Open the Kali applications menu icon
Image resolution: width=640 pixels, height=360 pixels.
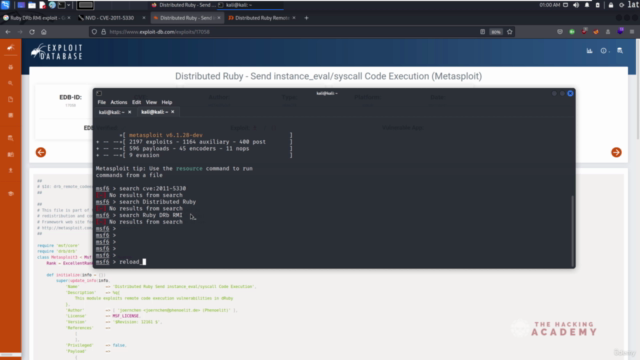pos(5,5)
